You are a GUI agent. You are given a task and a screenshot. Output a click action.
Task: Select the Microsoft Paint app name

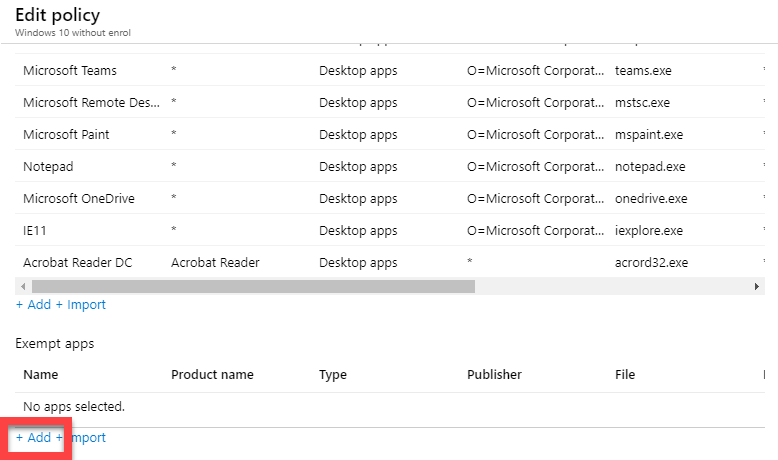point(66,135)
